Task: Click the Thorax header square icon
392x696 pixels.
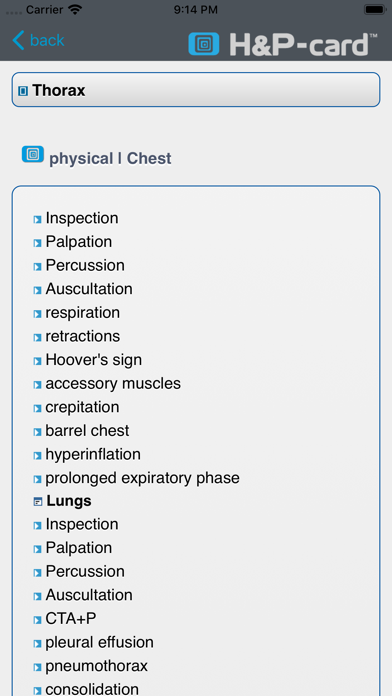Action: tap(23, 91)
